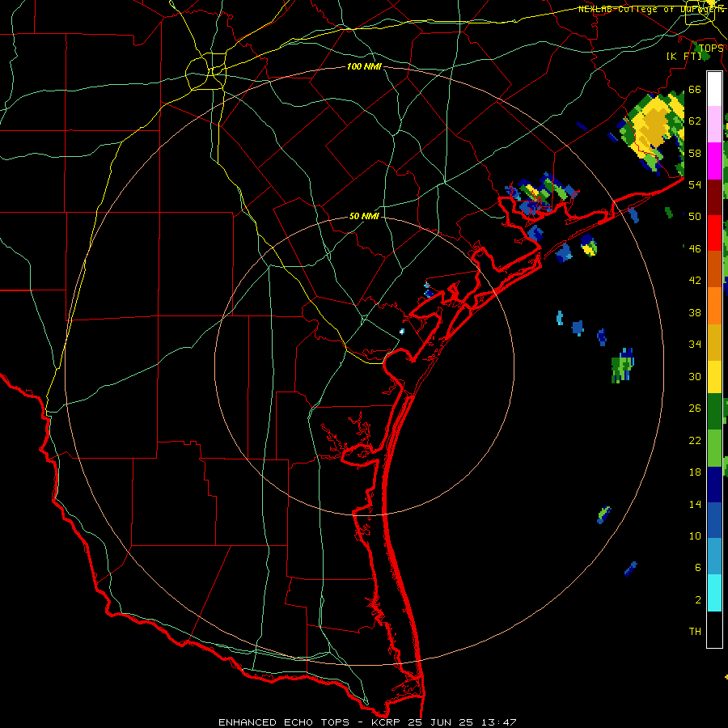Select the dark orange swatch near the 42 label

[714, 269]
